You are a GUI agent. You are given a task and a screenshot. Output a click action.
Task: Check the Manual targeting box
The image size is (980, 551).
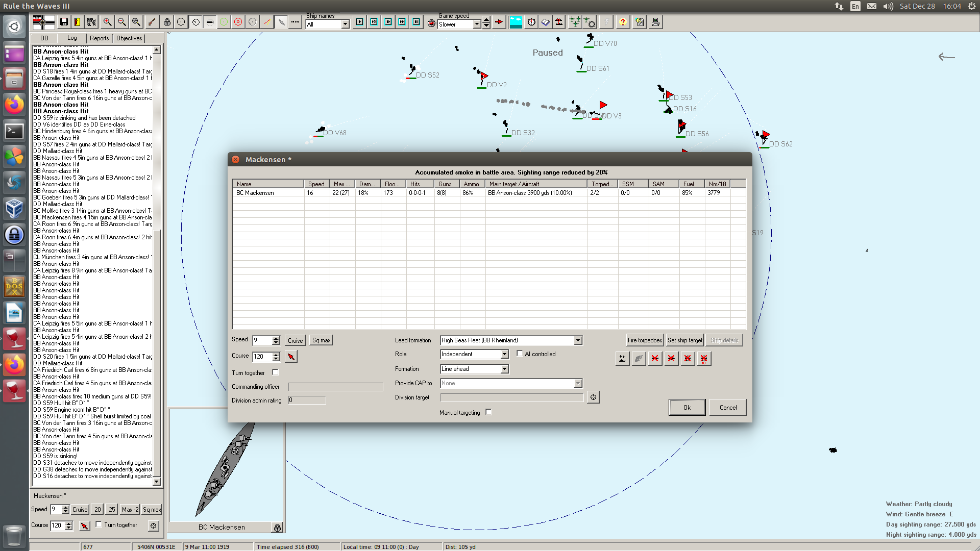tap(488, 412)
